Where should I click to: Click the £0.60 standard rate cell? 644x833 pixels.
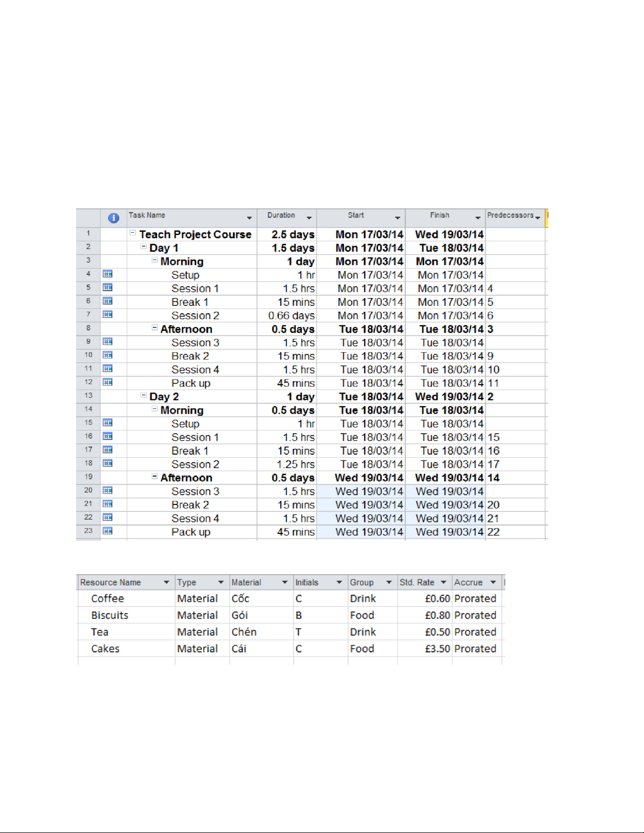click(425, 599)
